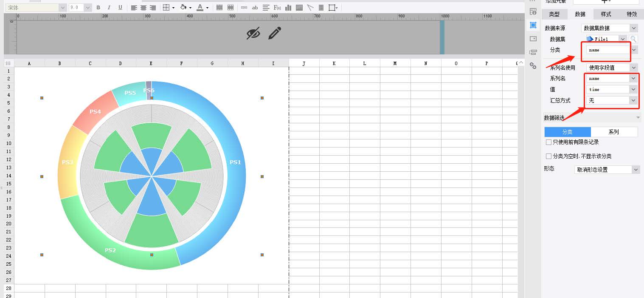Expand the 汇总方式 dropdown
The height and width of the screenshot is (298, 644).
(612, 100)
